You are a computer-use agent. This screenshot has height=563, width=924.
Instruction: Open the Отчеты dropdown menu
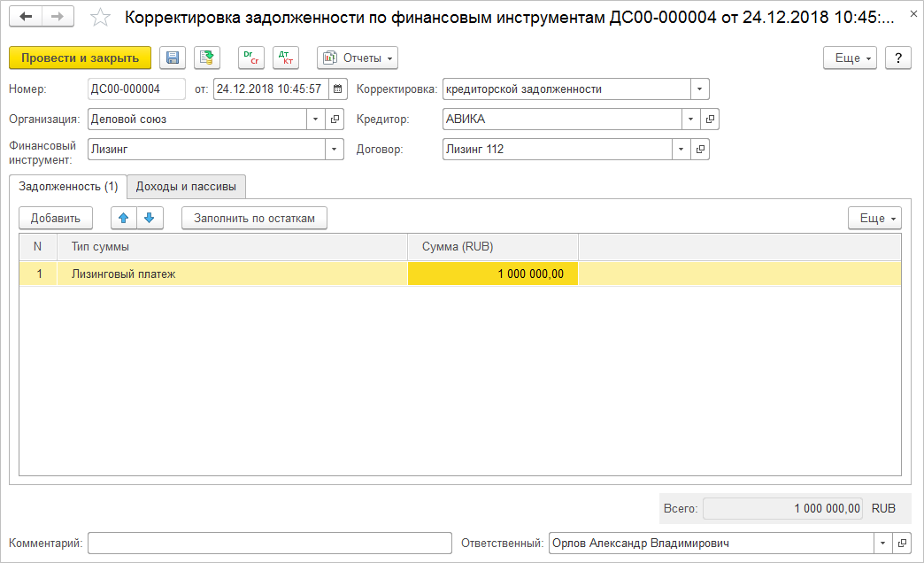pos(357,58)
